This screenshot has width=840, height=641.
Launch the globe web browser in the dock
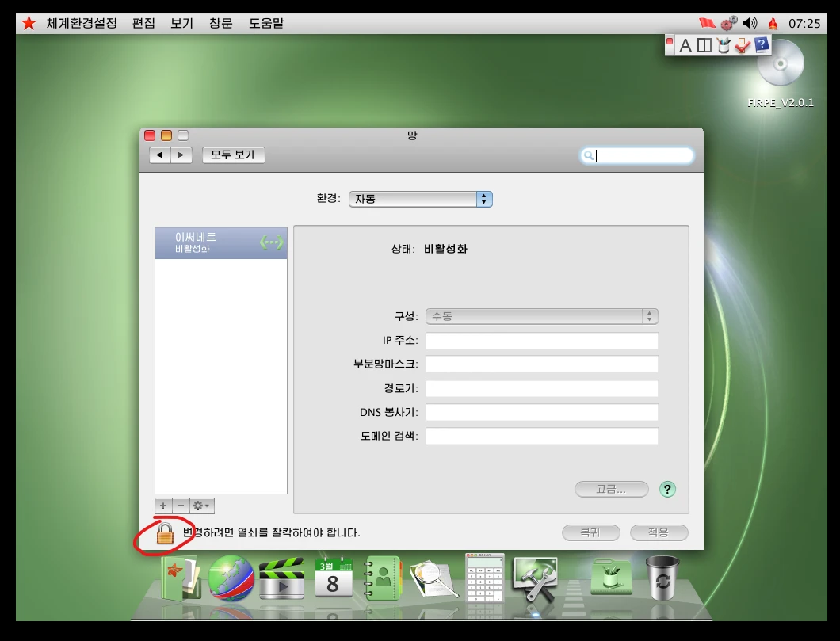point(231,579)
